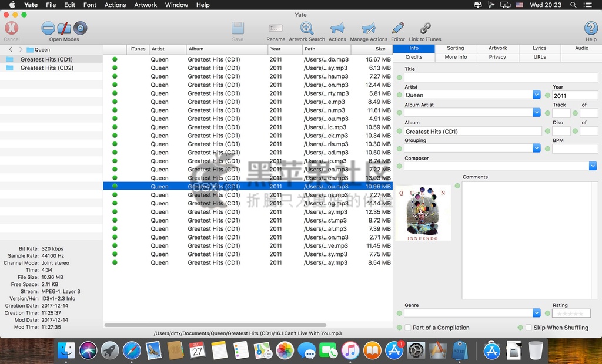Click the blue minus Open Modes icon
The height and width of the screenshot is (364, 602).
(48, 28)
